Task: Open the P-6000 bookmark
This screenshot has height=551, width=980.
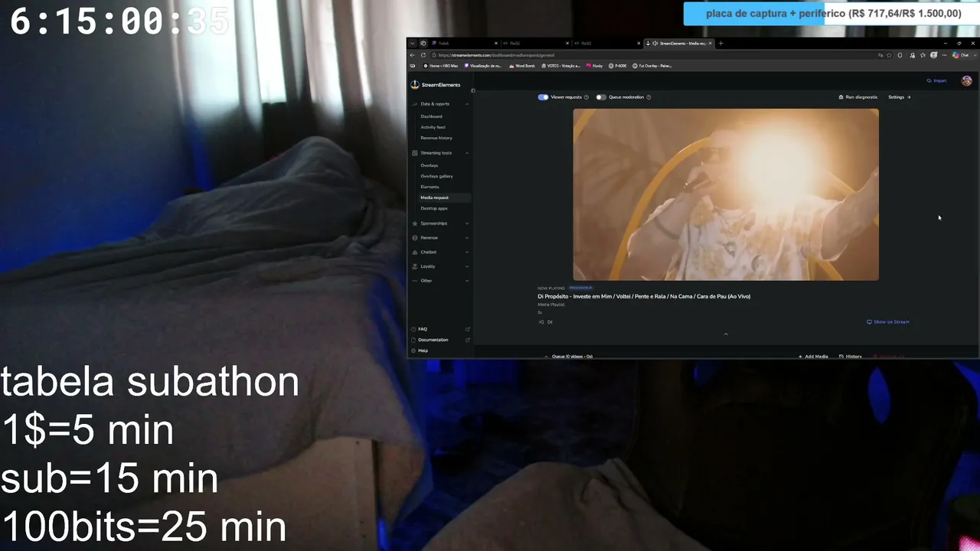Action: tap(618, 66)
